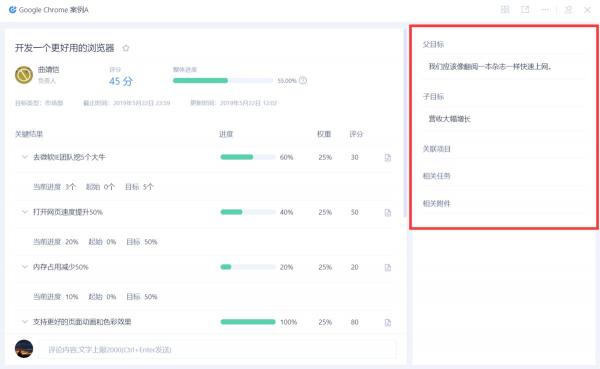Viewport: 600px width, 369px height.
Task: Click the vertical scrollbar of key results
Action: (x=405, y=122)
